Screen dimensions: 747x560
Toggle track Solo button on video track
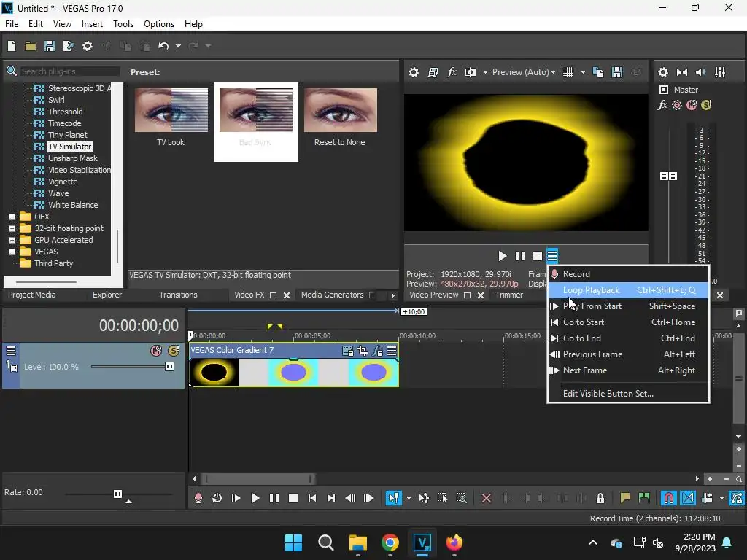coord(173,351)
